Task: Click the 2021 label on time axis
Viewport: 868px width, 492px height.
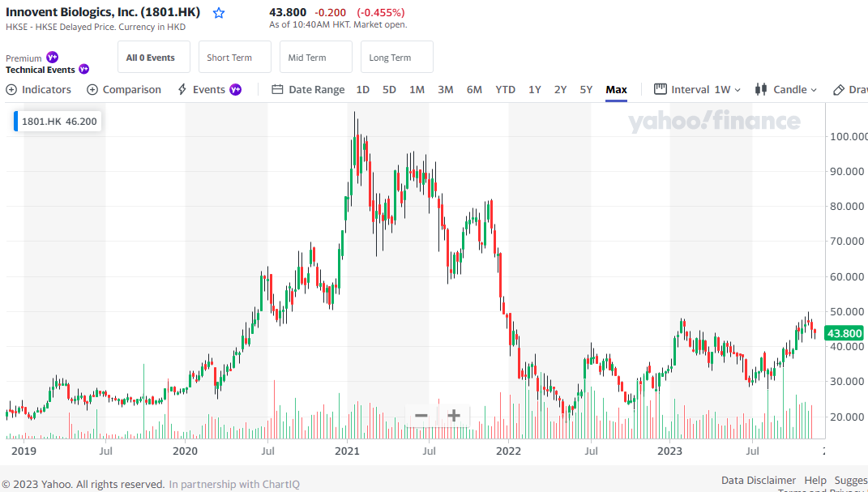Action: click(347, 451)
